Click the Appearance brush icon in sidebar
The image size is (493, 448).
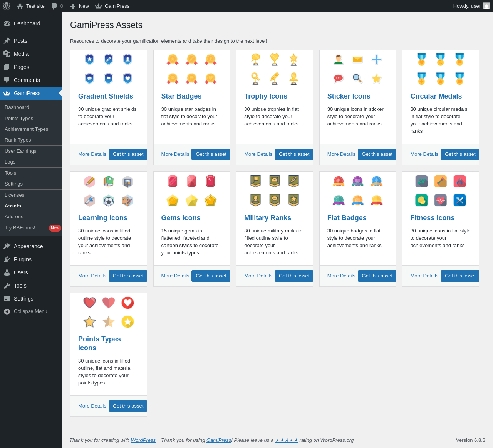point(7,246)
